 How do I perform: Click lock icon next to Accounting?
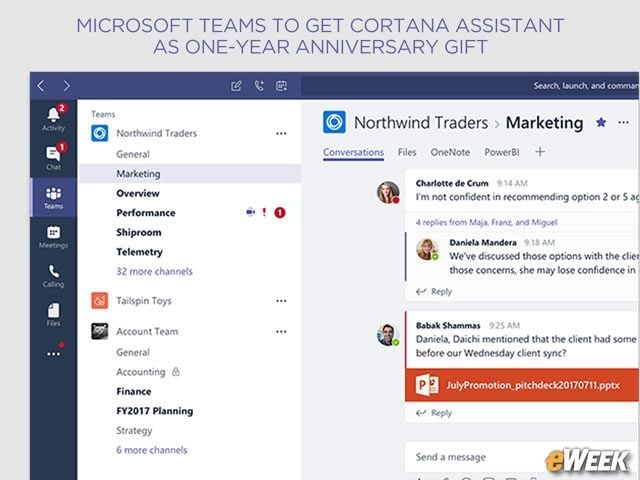tap(176, 371)
